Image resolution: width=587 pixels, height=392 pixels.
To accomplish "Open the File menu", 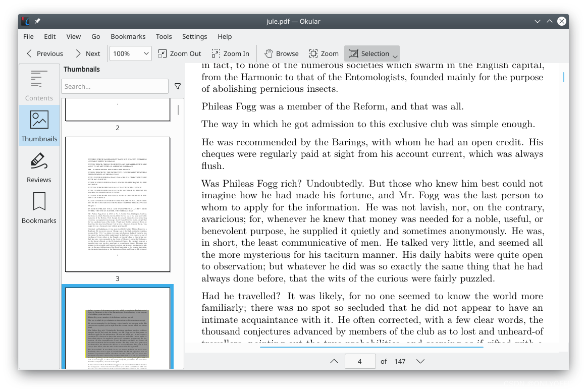I will 28,37.
